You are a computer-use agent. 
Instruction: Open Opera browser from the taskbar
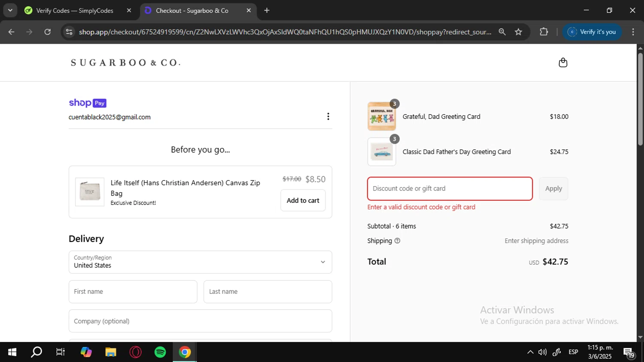(x=135, y=352)
